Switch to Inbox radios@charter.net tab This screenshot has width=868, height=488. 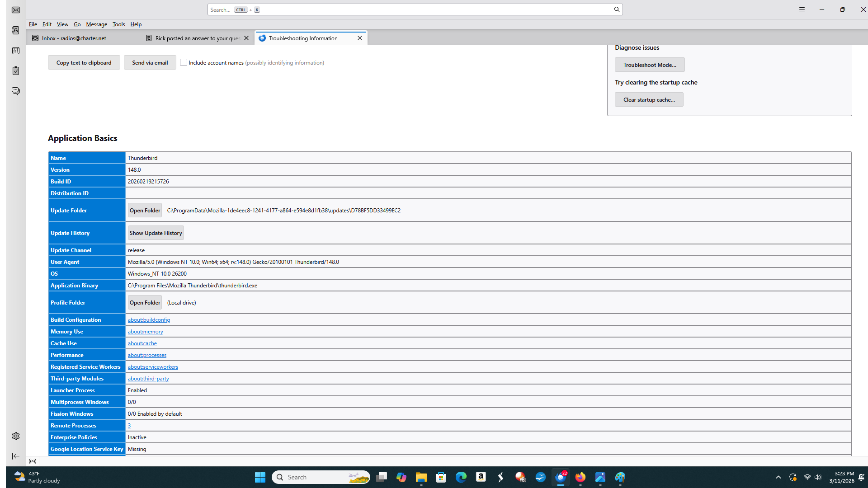75,38
